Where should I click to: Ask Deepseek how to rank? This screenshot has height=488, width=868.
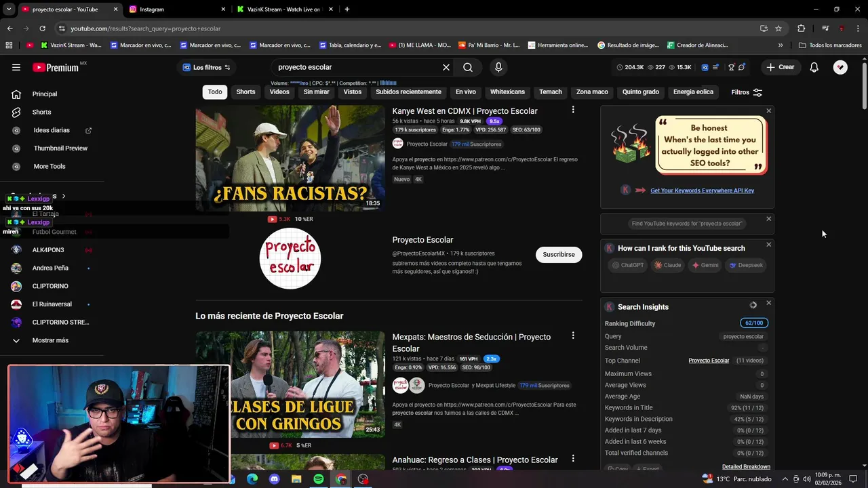click(x=746, y=265)
